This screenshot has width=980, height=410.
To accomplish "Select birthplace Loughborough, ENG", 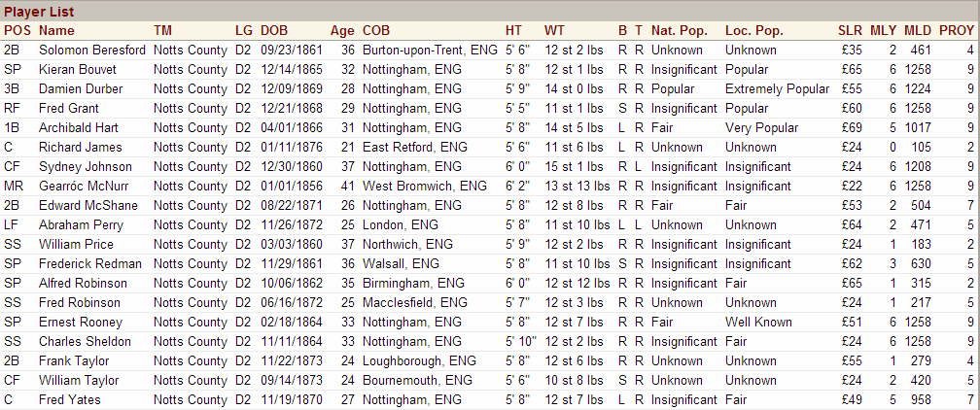I will point(419,360).
